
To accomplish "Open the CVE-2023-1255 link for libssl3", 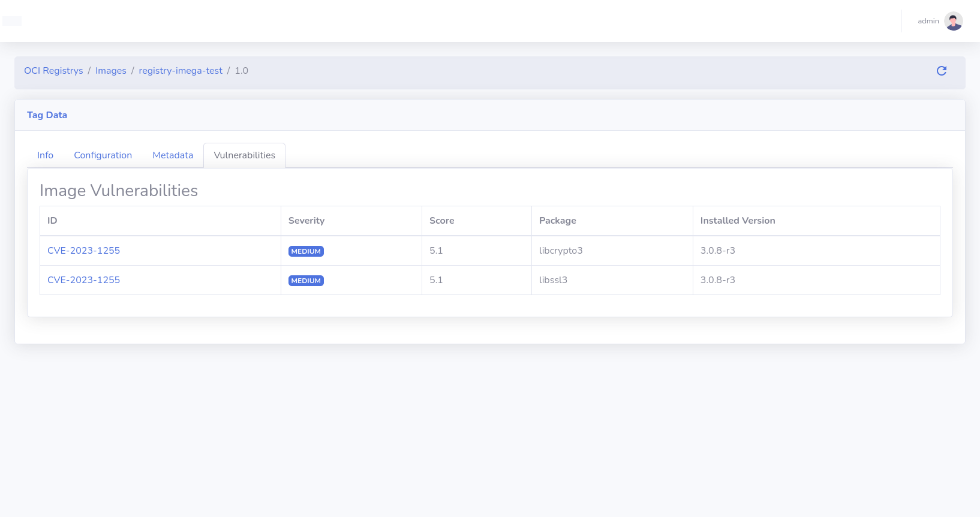I will point(83,280).
